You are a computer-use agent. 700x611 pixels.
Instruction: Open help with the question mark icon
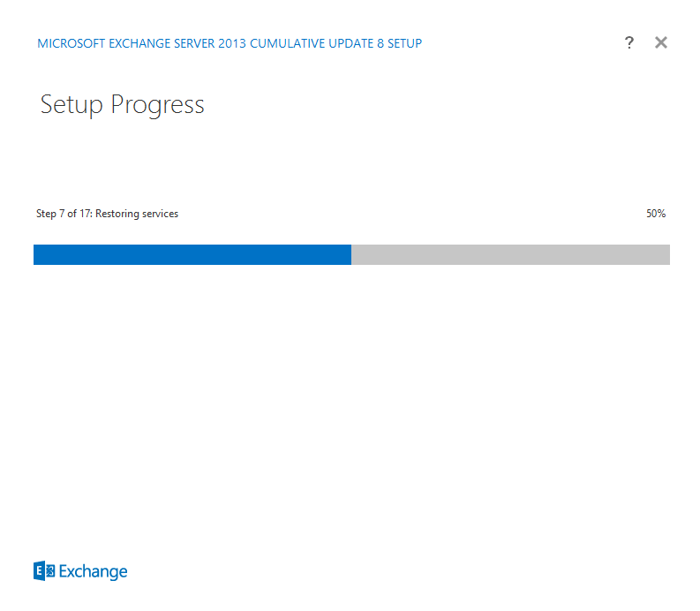tap(629, 43)
